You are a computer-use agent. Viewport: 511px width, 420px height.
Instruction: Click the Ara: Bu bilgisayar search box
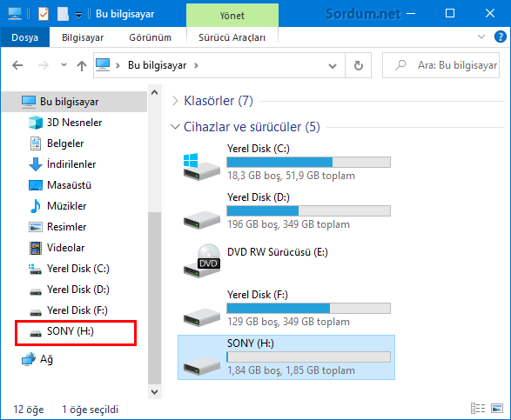440,65
